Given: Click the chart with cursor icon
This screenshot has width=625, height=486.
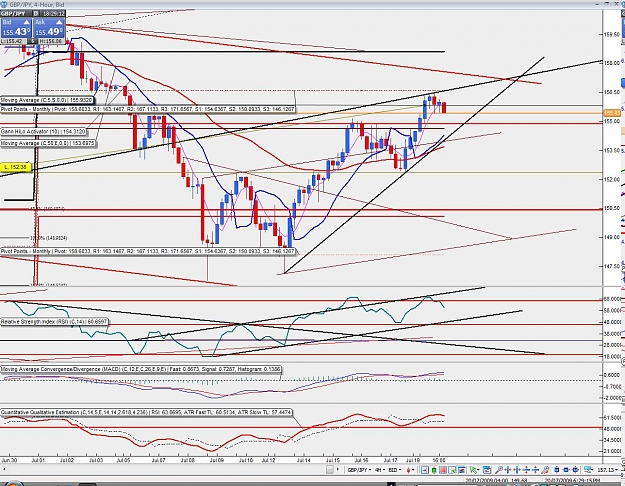Looking at the screenshot, I should point(452,470).
